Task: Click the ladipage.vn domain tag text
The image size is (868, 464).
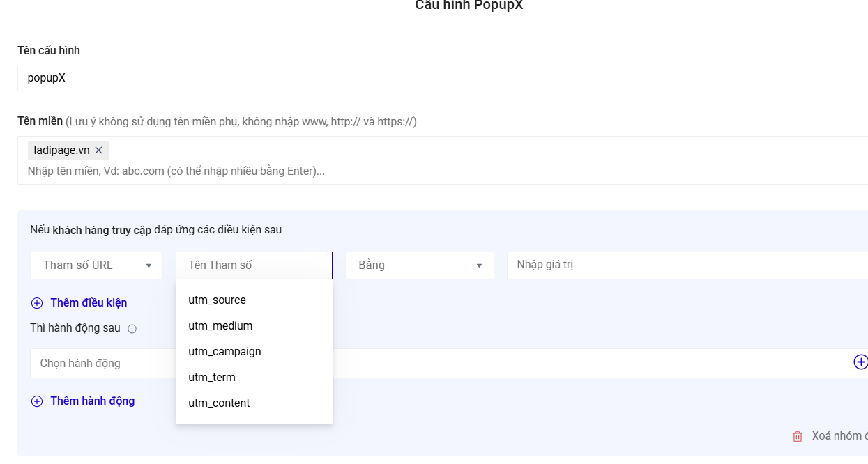Action: [x=61, y=150]
